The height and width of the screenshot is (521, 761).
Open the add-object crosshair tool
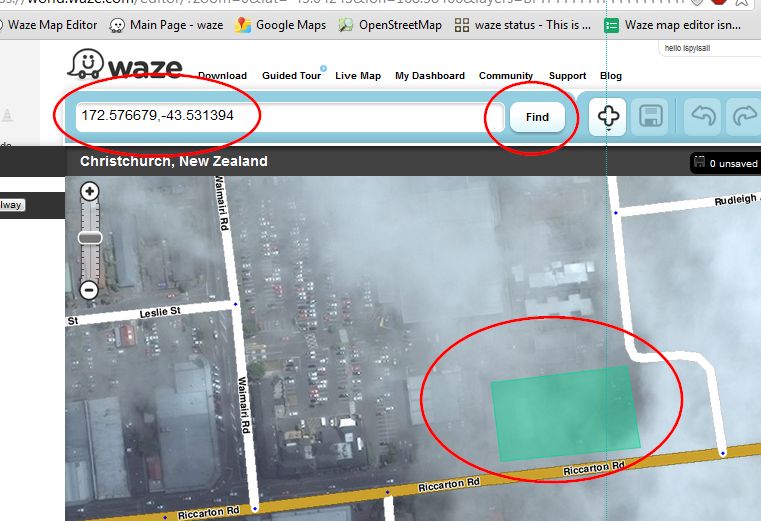(608, 116)
